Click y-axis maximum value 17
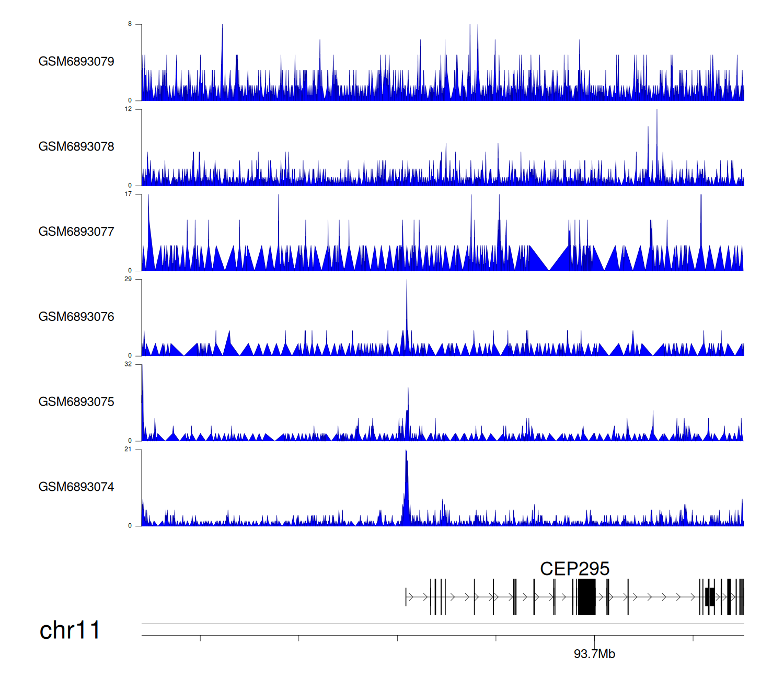Viewport: 784px width, 690px height. 128,194
